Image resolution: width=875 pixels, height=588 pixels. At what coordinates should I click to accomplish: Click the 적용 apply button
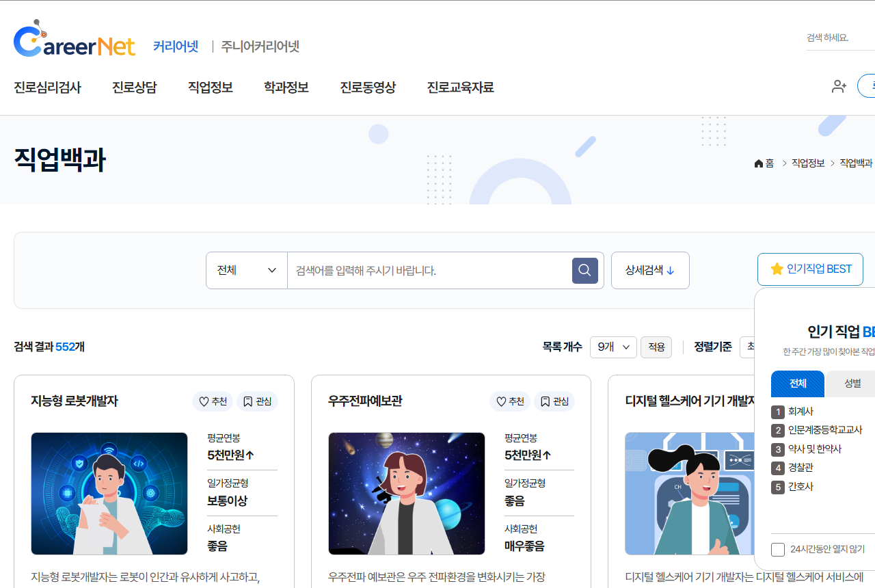[x=656, y=347]
